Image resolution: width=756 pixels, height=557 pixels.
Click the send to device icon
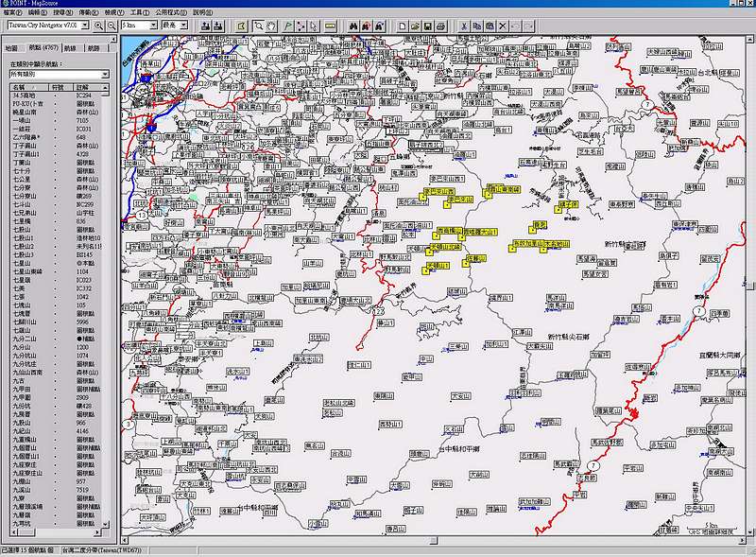click(205, 26)
